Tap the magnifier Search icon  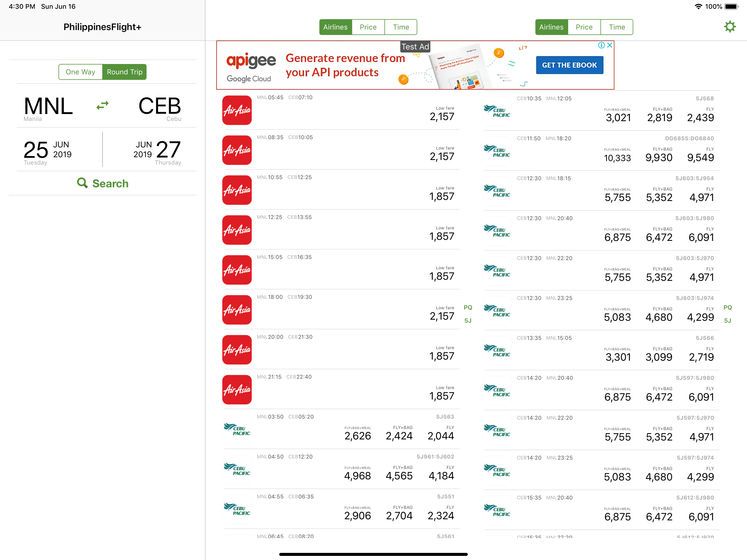[82, 183]
